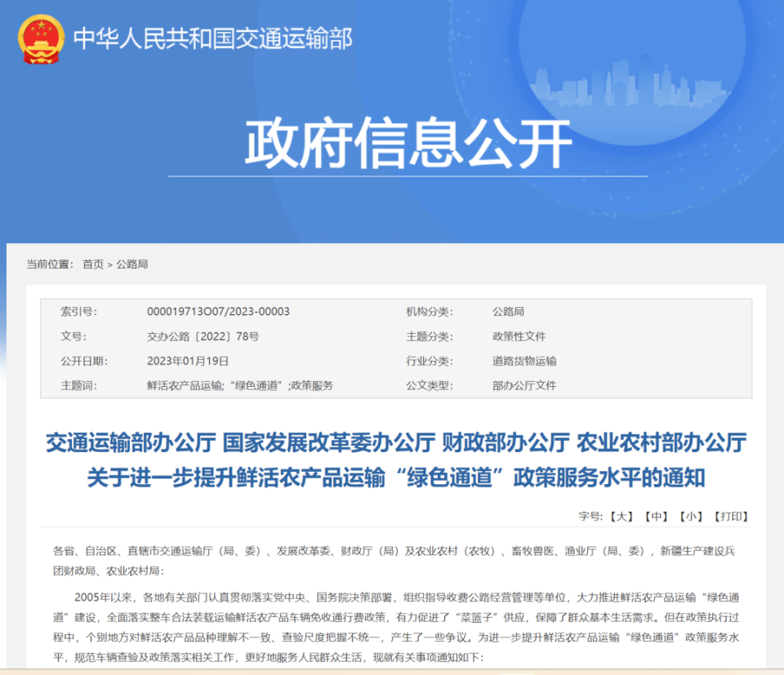
Task: Open the 公路局 breadcrumb link
Action: (x=132, y=264)
